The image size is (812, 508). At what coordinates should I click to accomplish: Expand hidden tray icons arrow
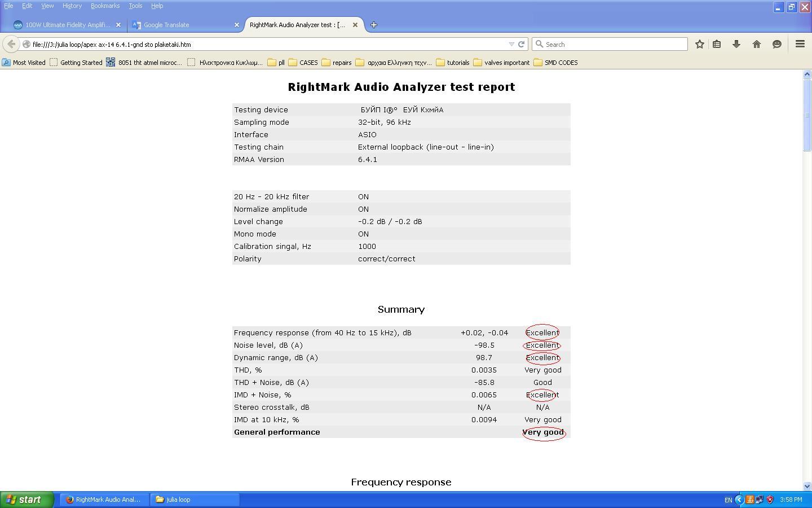pyautogui.click(x=739, y=500)
